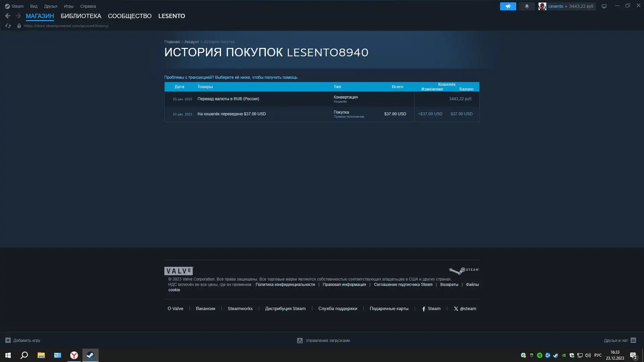Click the wallet balance 3443,22 руб in header
Image resolution: width=644 pixels, height=362 pixels.
(x=581, y=6)
